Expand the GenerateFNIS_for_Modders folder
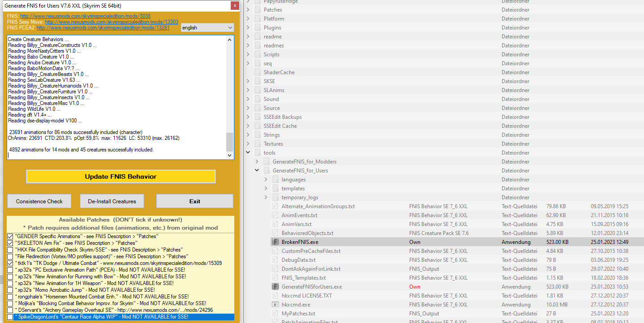The height and width of the screenshot is (323, 644). [257, 161]
